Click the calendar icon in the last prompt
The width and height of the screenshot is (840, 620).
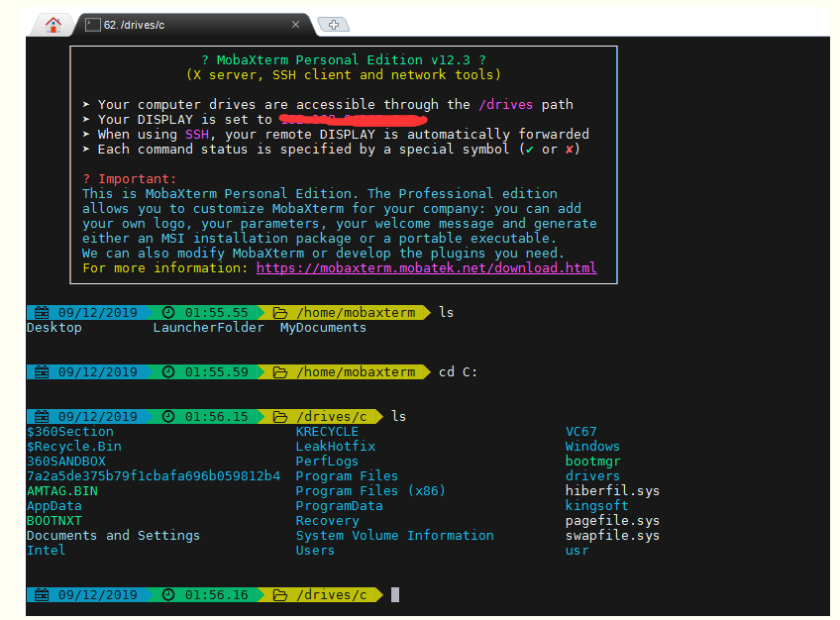pyautogui.click(x=42, y=595)
